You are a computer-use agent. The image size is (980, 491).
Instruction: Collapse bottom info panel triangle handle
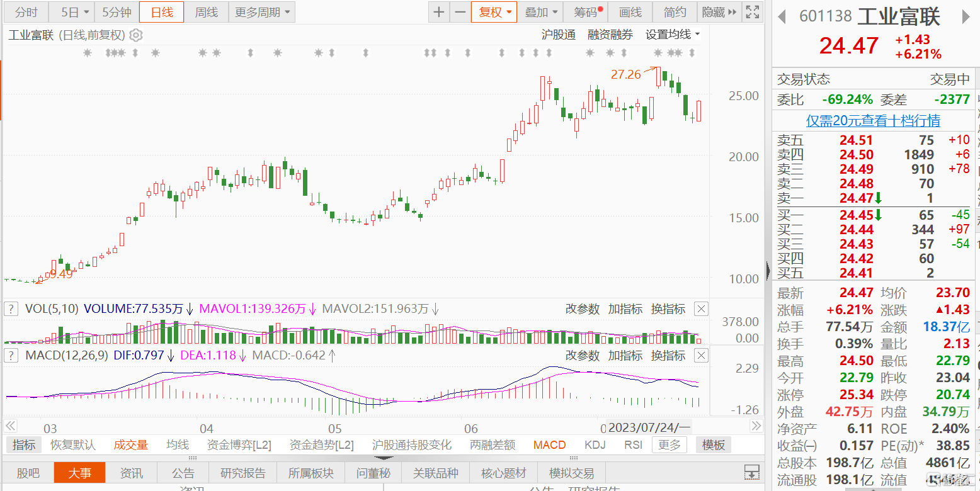[383, 458]
